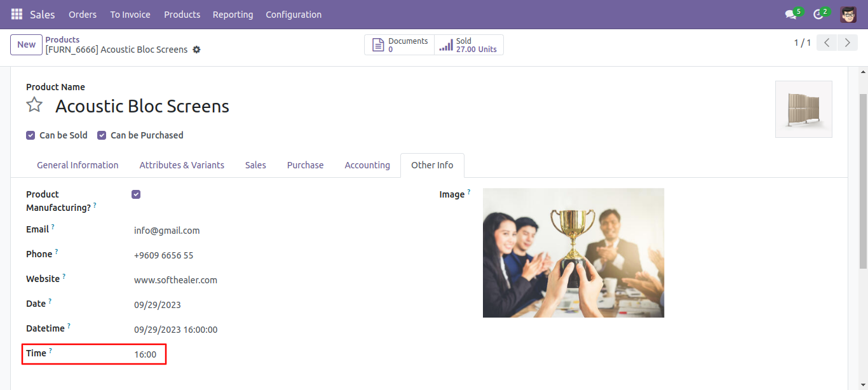Click the Sales app title

click(x=43, y=14)
